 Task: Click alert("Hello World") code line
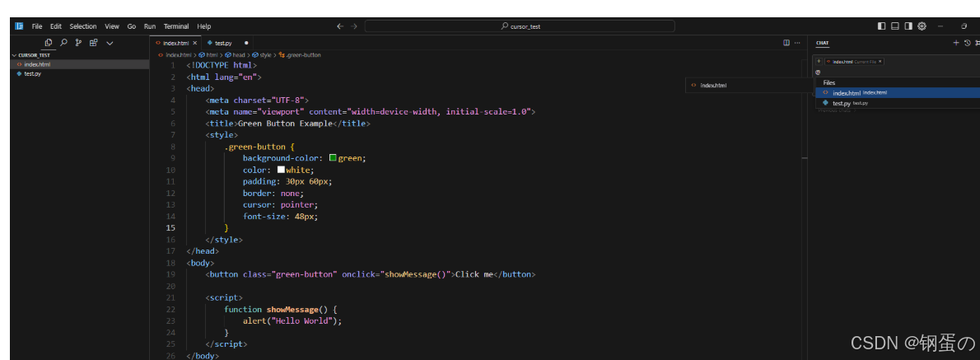click(x=292, y=320)
